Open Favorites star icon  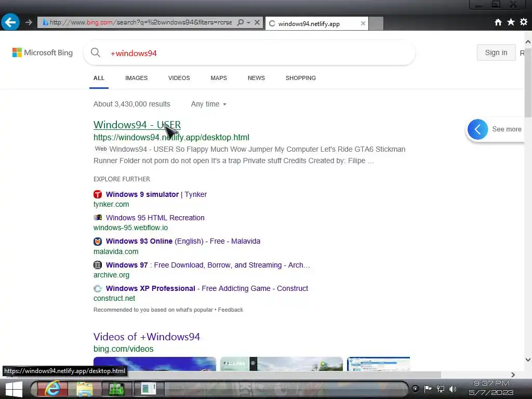pyautogui.click(x=511, y=22)
